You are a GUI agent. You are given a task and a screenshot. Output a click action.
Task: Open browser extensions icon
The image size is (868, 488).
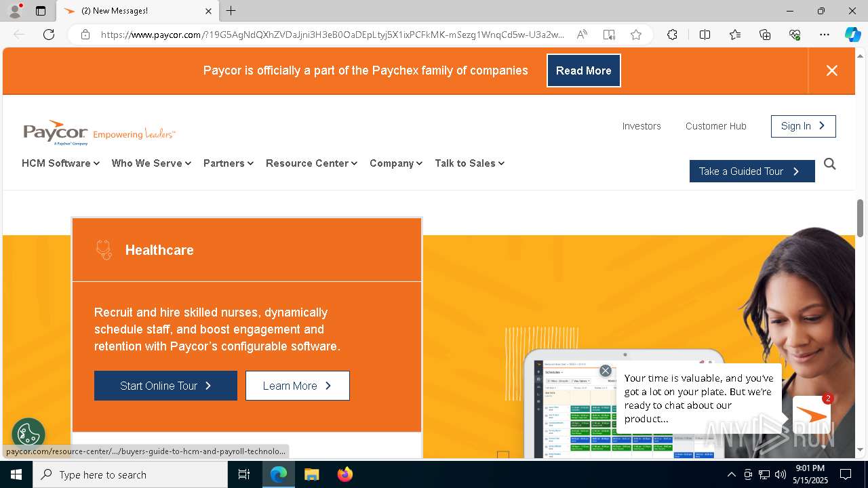672,35
